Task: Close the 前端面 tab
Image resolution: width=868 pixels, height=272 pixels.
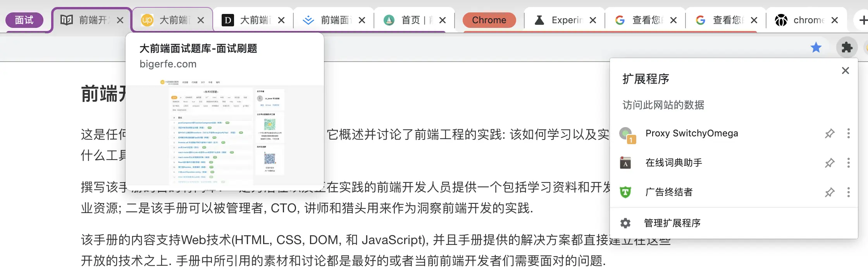Action: (x=362, y=20)
